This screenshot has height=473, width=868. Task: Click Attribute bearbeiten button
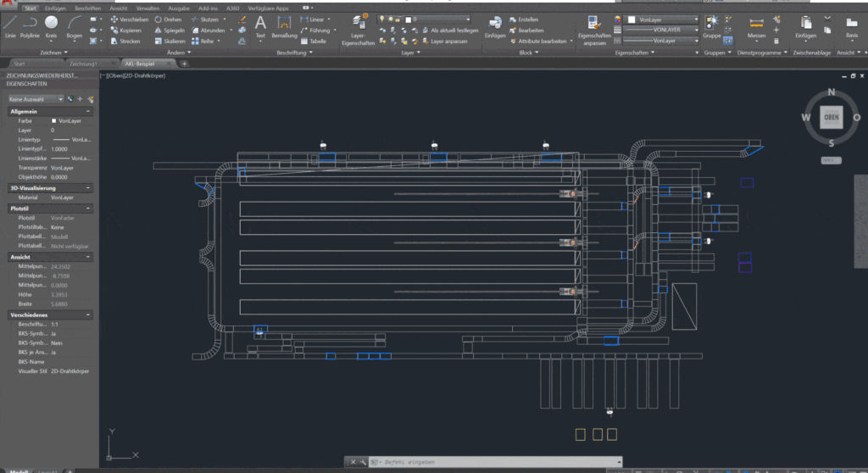click(x=541, y=41)
